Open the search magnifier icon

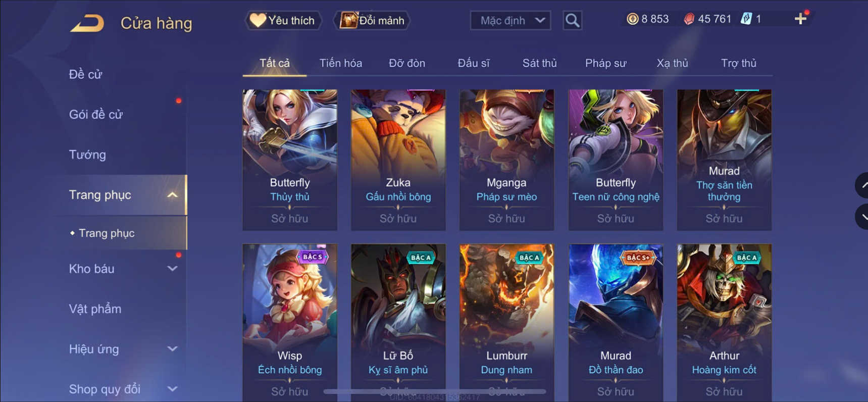572,21
